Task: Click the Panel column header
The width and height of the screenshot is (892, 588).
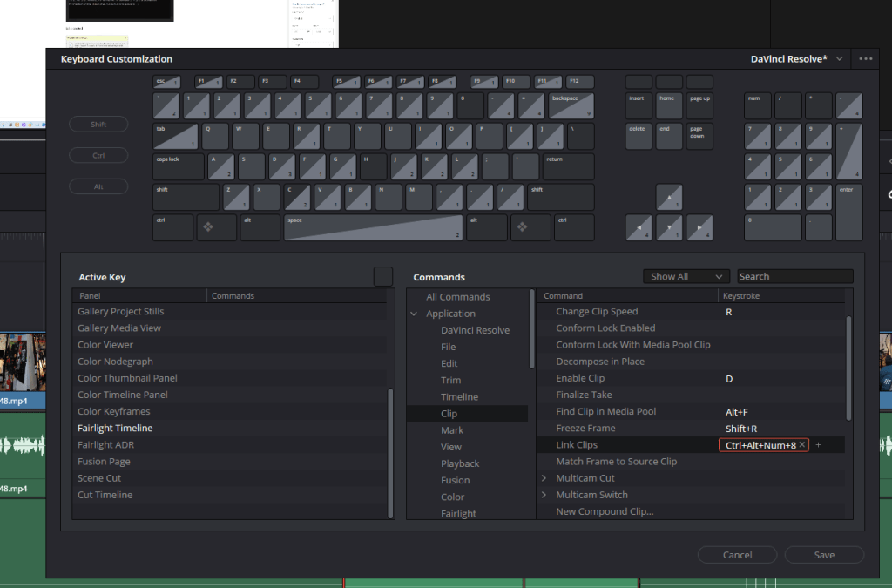Action: click(x=139, y=295)
